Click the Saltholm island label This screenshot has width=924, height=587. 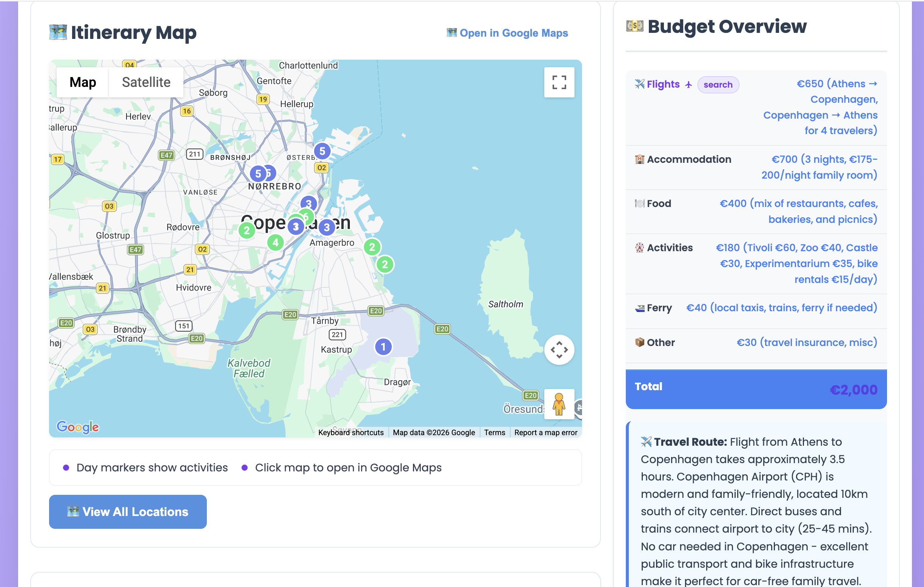pyautogui.click(x=506, y=304)
